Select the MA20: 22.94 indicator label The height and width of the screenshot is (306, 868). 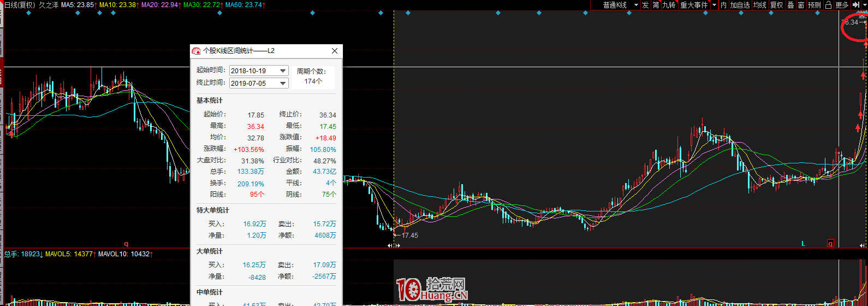[x=160, y=5]
